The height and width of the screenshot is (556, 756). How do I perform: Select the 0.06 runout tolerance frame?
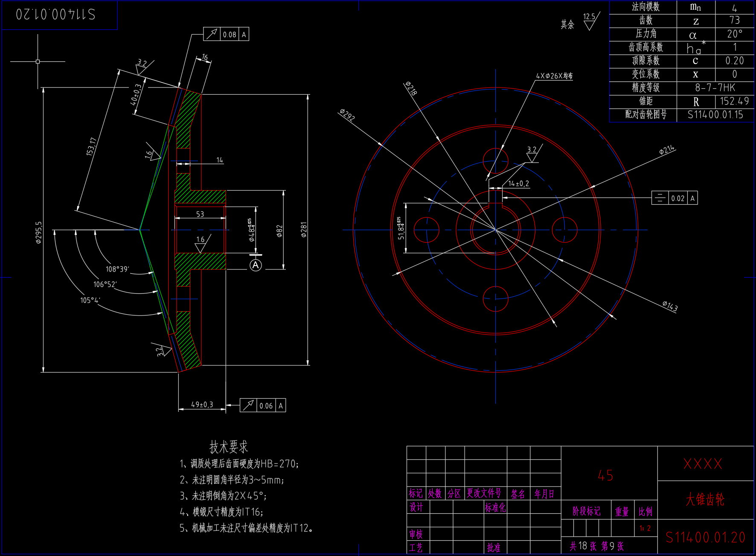point(263,405)
